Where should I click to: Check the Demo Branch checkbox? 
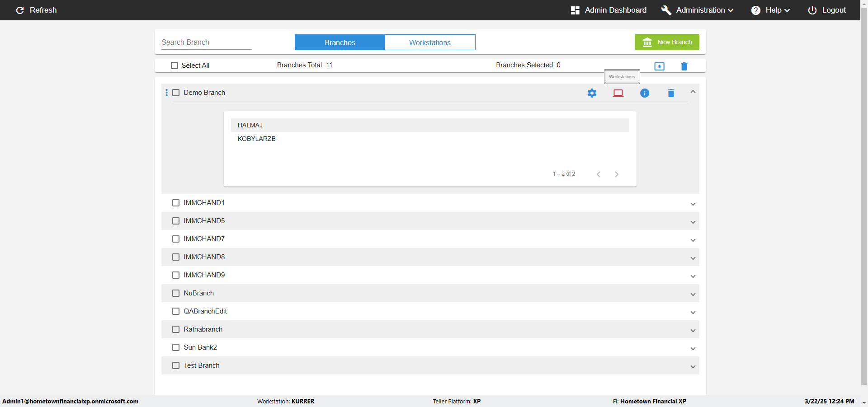tap(176, 93)
